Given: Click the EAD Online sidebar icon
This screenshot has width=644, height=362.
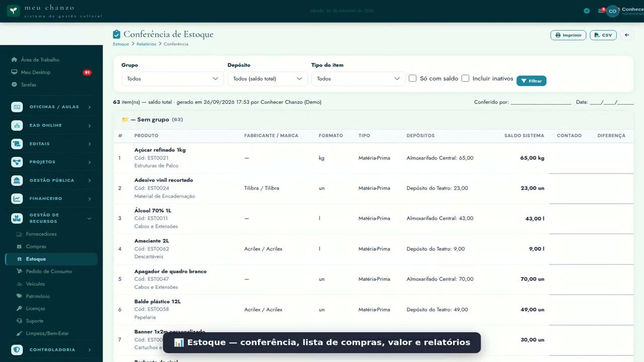Looking at the screenshot, I should tap(17, 125).
